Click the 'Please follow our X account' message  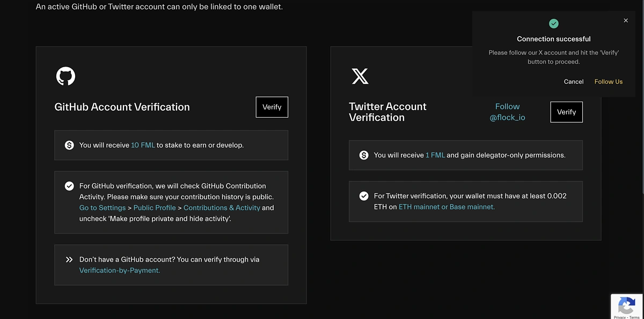(x=554, y=57)
